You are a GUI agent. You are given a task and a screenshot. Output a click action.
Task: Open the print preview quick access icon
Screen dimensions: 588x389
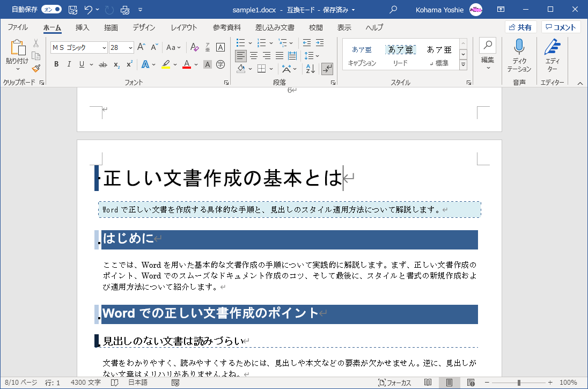click(125, 10)
